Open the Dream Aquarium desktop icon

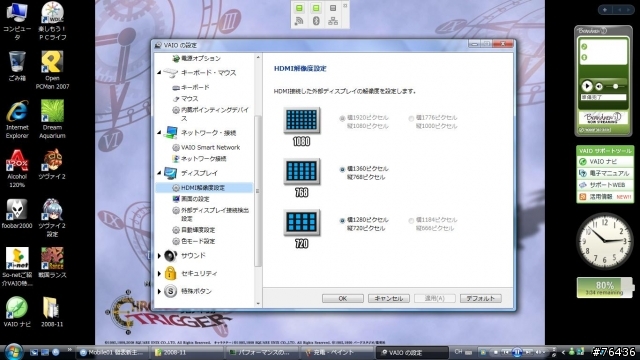(x=52, y=120)
